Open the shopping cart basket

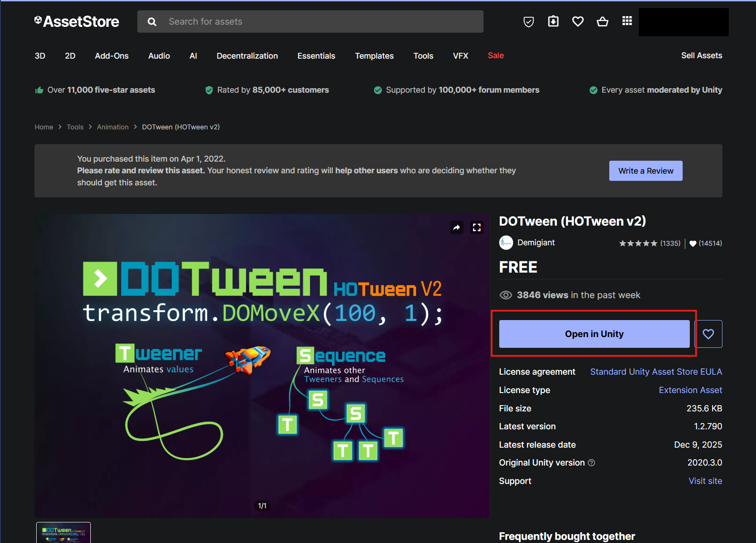[x=603, y=21]
